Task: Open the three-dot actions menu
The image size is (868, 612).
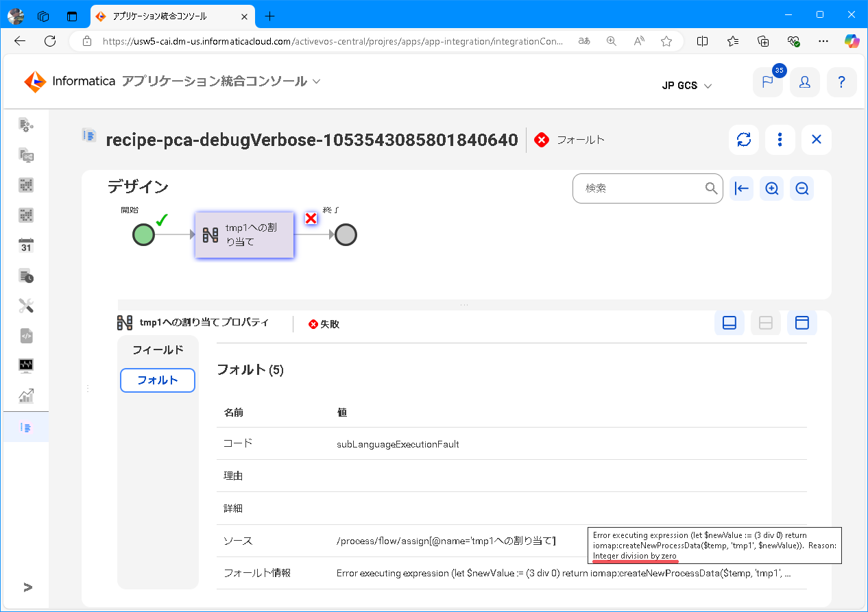Action: 780,140
